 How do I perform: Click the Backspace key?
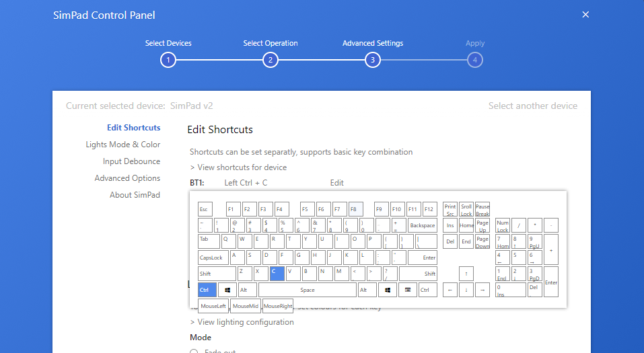click(x=422, y=225)
